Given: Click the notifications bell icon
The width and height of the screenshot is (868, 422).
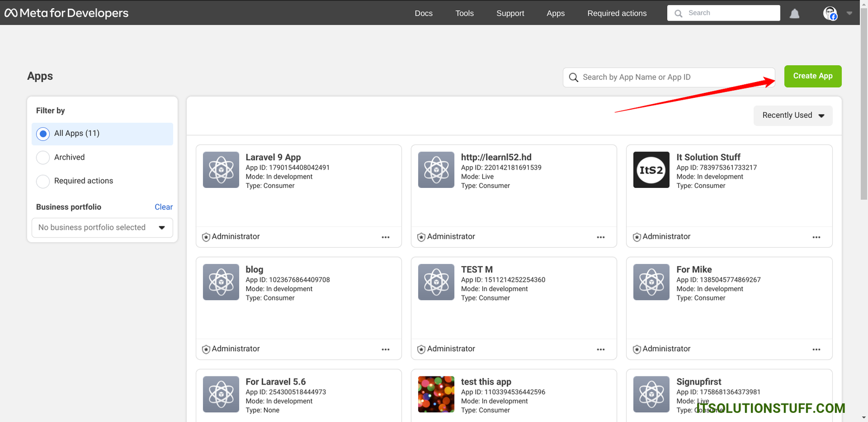Looking at the screenshot, I should [794, 14].
